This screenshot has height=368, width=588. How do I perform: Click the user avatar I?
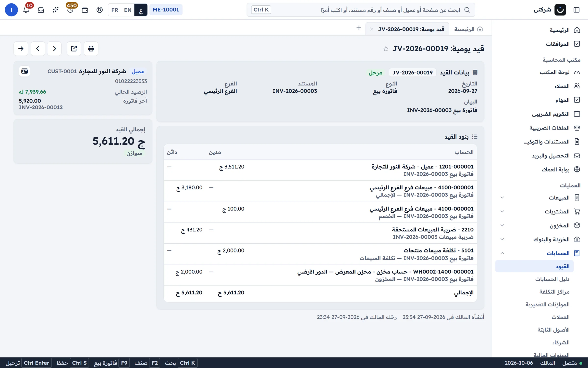(x=11, y=10)
